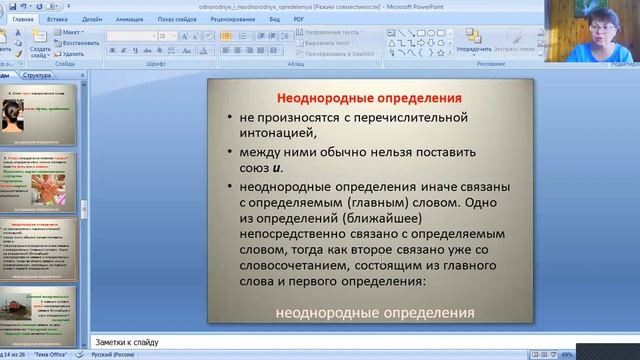
Task: Select the Rounded Rectangle shape
Action: [441, 33]
